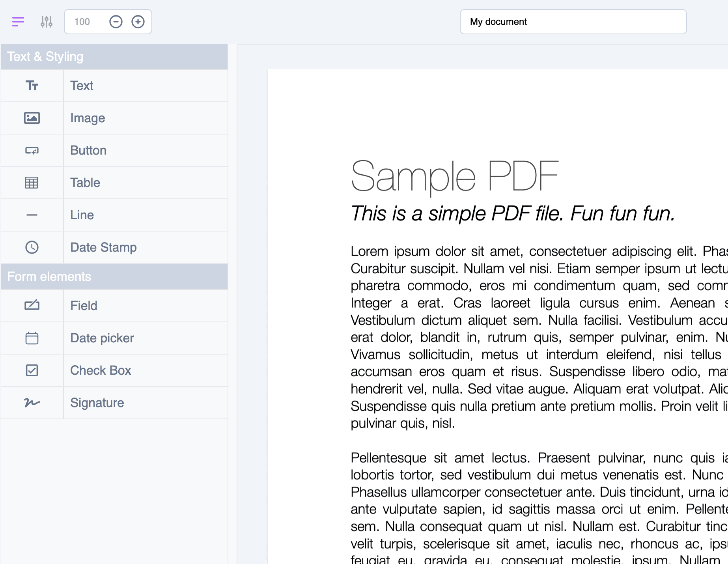
Task: Select the Table element icon
Action: point(32,183)
